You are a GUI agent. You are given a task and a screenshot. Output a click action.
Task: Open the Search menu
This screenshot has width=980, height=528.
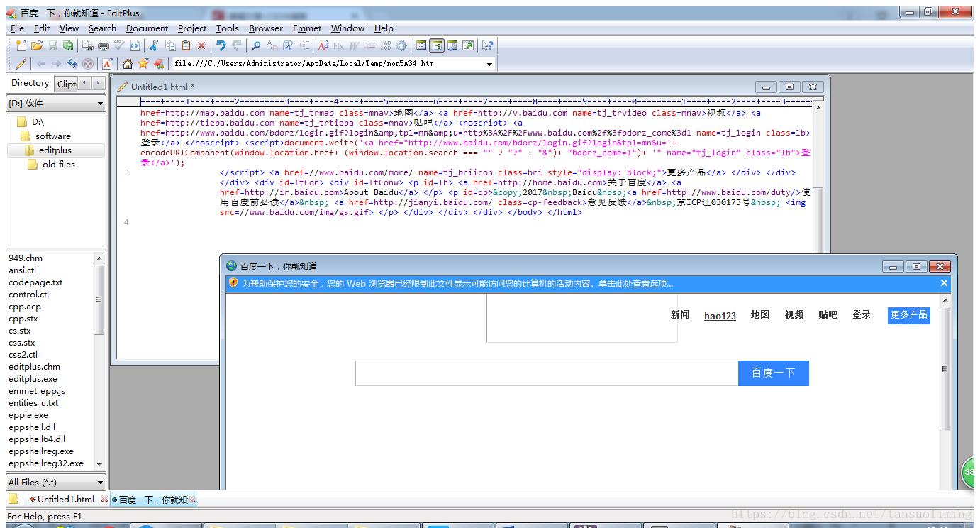[102, 28]
